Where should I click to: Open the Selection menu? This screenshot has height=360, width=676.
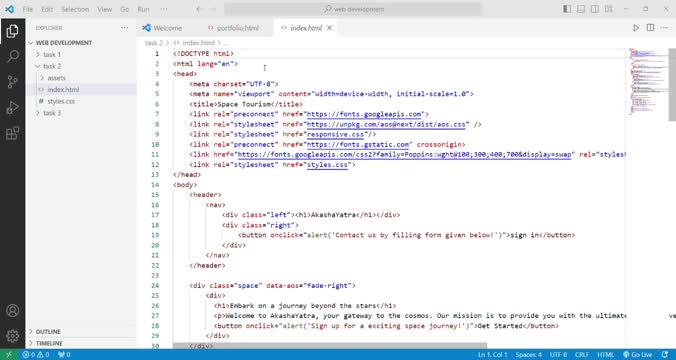coord(75,9)
